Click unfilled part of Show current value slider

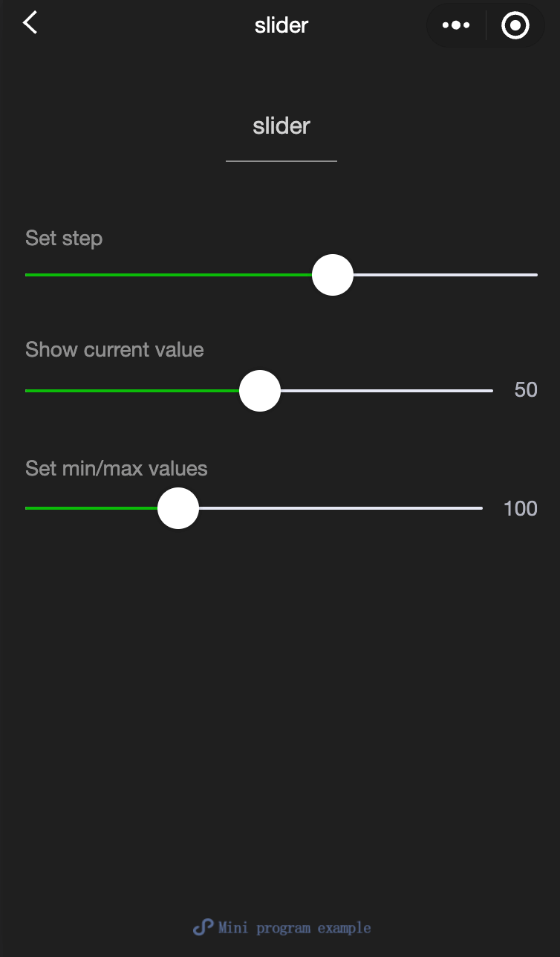coord(386,391)
